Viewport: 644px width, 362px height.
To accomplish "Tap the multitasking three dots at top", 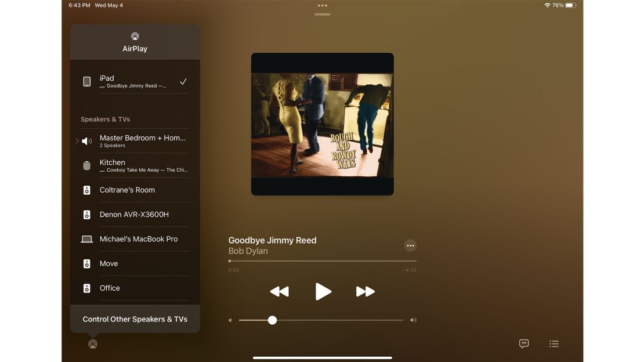I will (323, 5).
